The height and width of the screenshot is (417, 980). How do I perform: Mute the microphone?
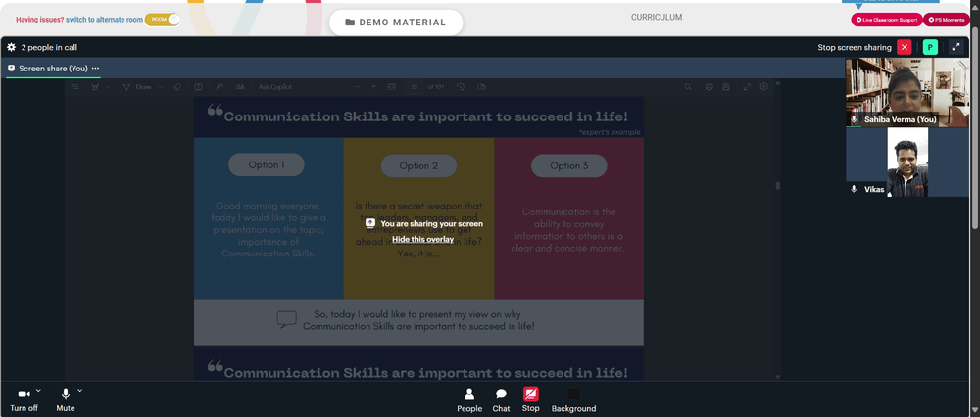65,399
